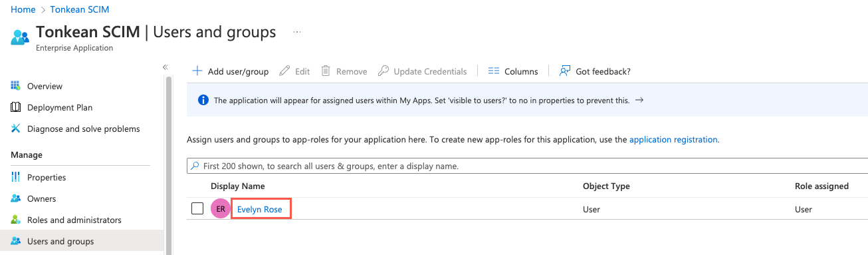Open the Deployment Plan menu item
The width and height of the screenshot is (868, 255).
coord(60,107)
